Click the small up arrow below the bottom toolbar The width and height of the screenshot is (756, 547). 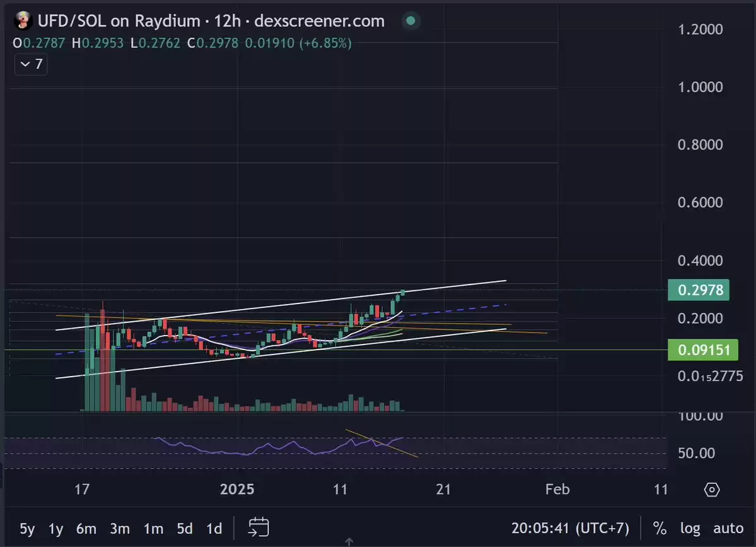[349, 542]
